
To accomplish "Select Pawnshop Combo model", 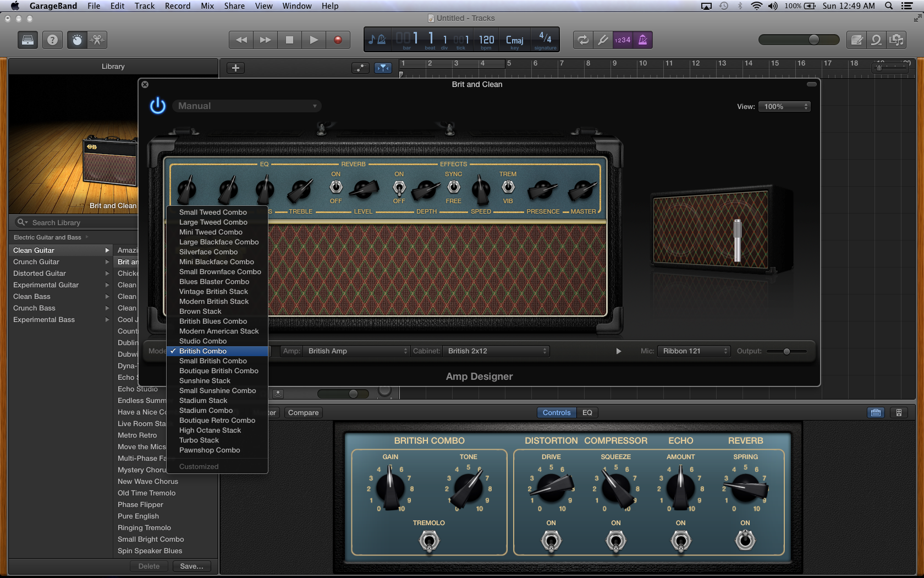I will point(217,450).
